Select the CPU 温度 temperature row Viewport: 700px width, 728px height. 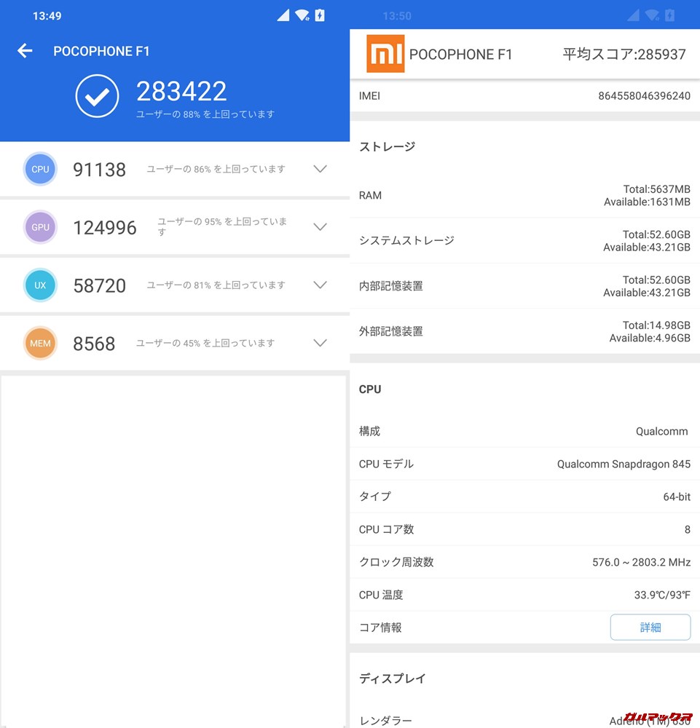pyautogui.click(x=524, y=595)
